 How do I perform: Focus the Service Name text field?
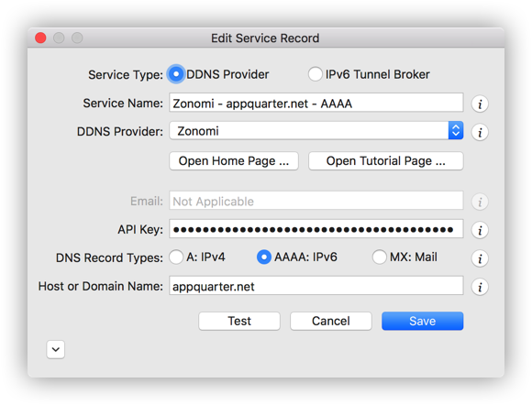click(x=316, y=103)
